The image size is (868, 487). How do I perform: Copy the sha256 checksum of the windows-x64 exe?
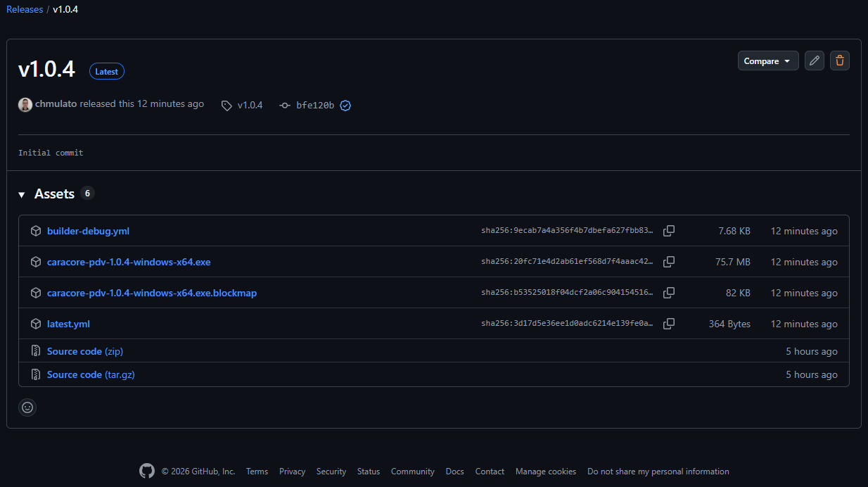click(668, 261)
